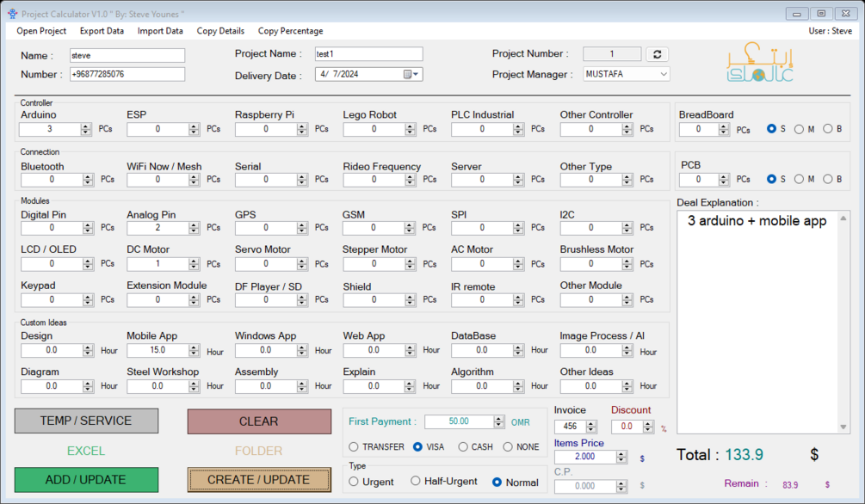This screenshot has width=865, height=504.
Task: Open the Export Data menu
Action: pyautogui.click(x=102, y=31)
